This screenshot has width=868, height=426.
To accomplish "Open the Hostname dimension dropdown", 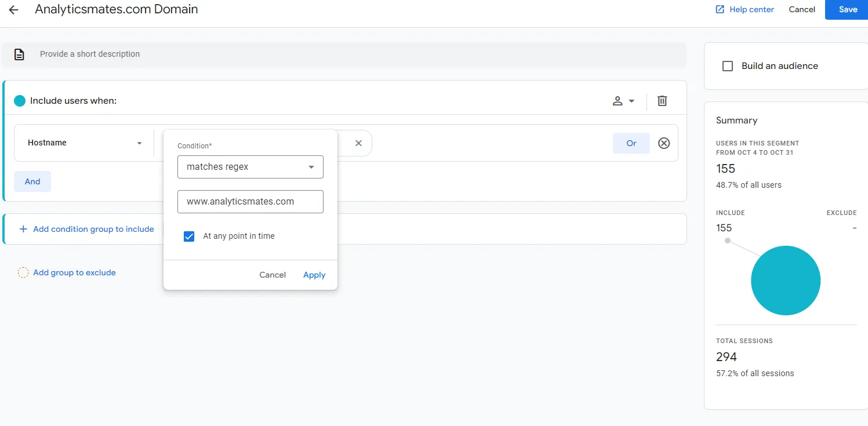I will coord(85,143).
